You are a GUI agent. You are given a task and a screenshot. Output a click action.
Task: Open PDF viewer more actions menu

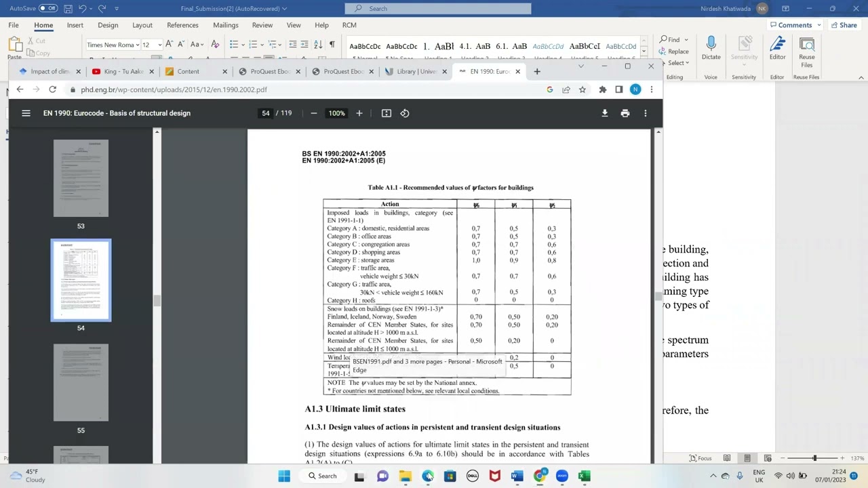[x=646, y=113]
